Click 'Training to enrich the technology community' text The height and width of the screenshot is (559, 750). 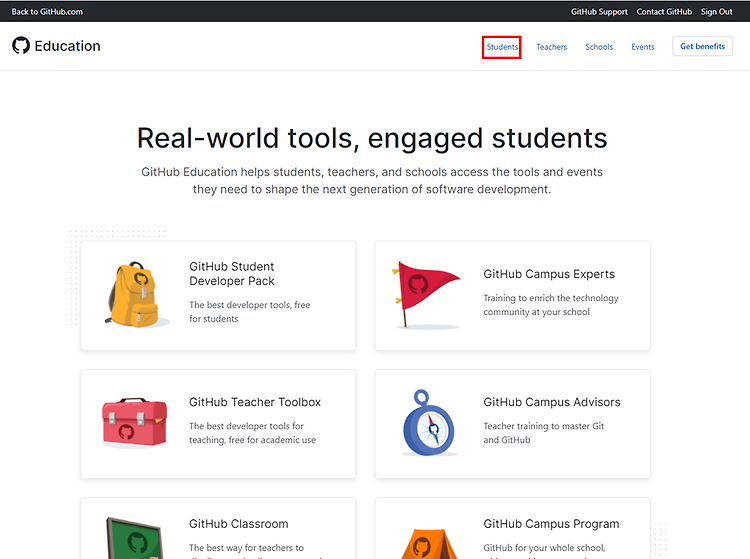(551, 305)
